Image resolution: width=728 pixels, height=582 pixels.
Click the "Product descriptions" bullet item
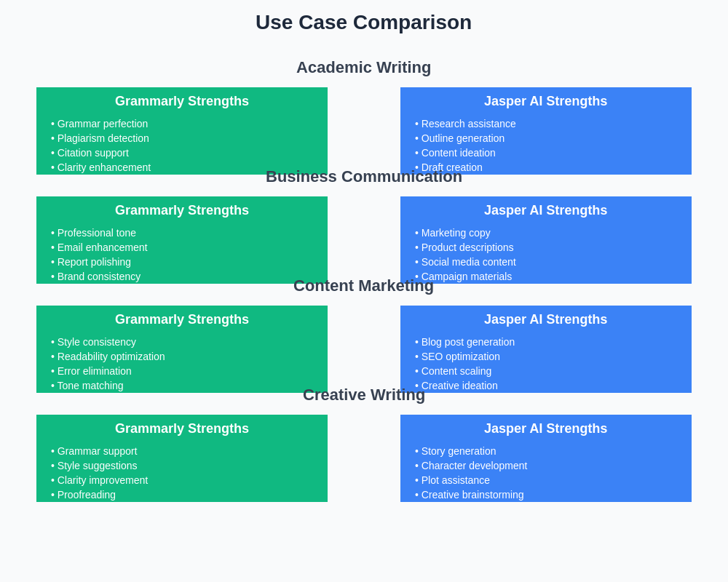point(467,247)
